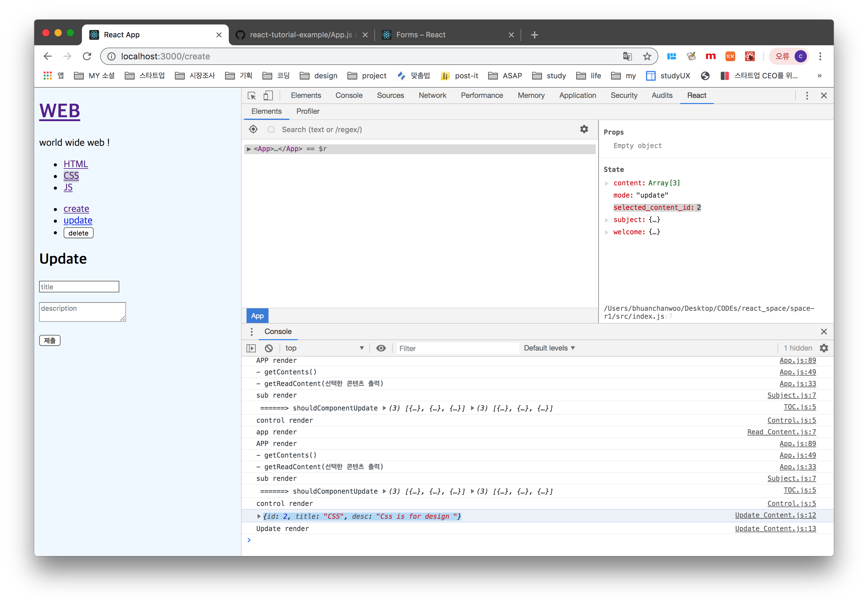Switch to the Network tab
This screenshot has width=868, height=605.
(x=432, y=96)
